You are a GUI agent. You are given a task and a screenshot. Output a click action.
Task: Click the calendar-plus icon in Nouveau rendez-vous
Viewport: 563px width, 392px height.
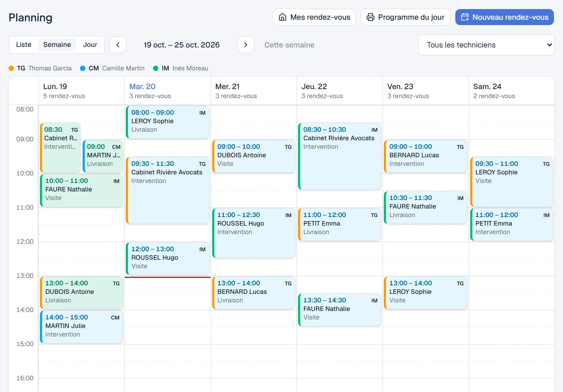465,17
